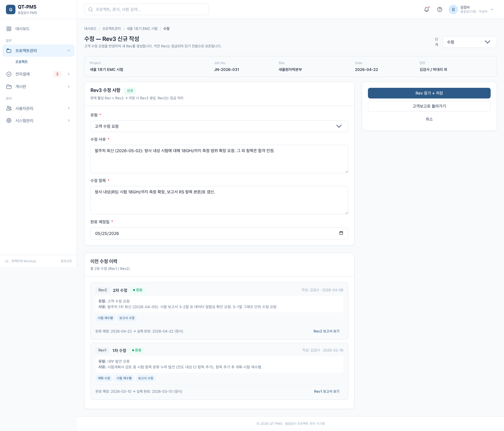Screen dimensions: 504x431
Task: Click the 담당 value 김검사 / 박대리 외
Action: click(433, 70)
